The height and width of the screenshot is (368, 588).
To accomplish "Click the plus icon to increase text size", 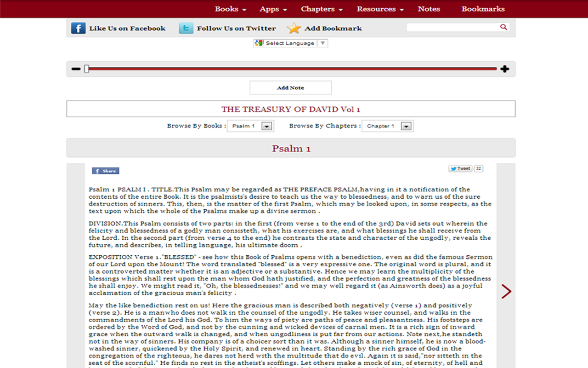I will click(504, 69).
